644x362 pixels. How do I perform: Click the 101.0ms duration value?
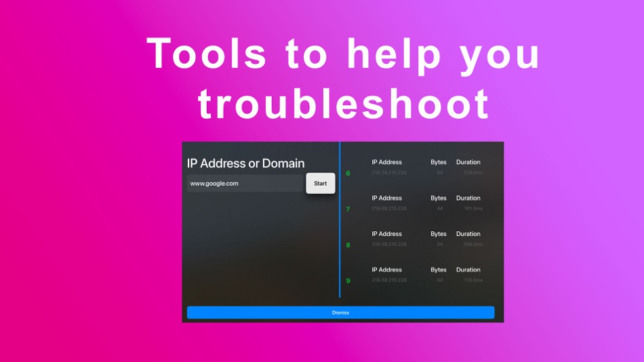click(473, 208)
